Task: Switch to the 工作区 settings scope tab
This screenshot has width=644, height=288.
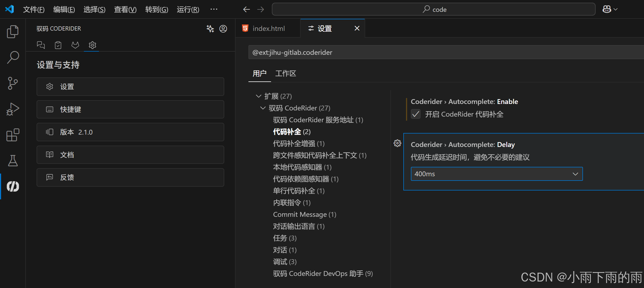Action: tap(286, 73)
